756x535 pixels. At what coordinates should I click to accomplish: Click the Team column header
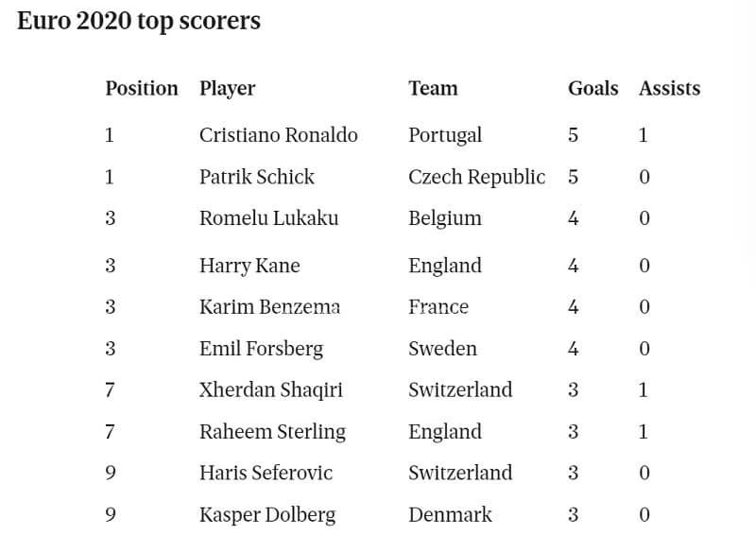point(433,88)
